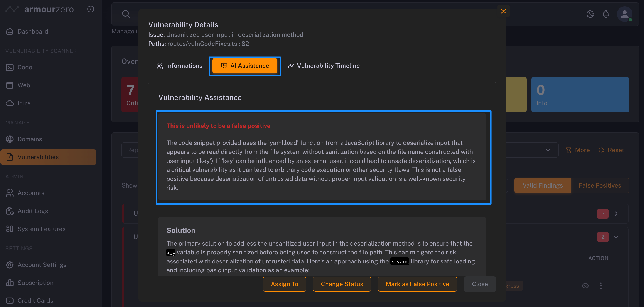Open Infra scanner in sidebar
644x307 pixels.
24,103
